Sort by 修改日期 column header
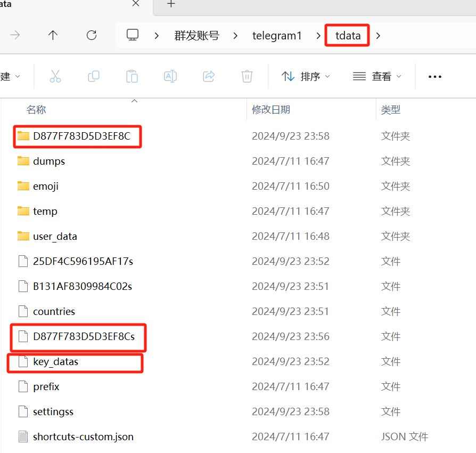476x453 pixels. pyautogui.click(x=271, y=109)
